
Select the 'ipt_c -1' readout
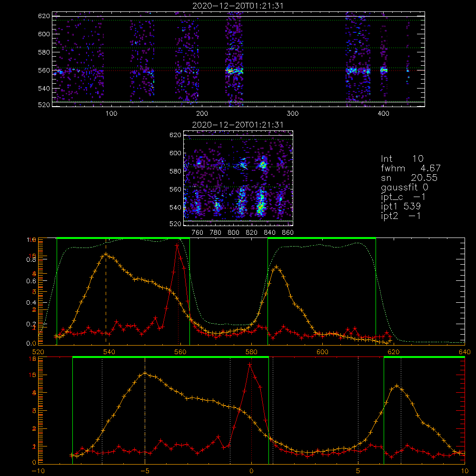[403, 197]
